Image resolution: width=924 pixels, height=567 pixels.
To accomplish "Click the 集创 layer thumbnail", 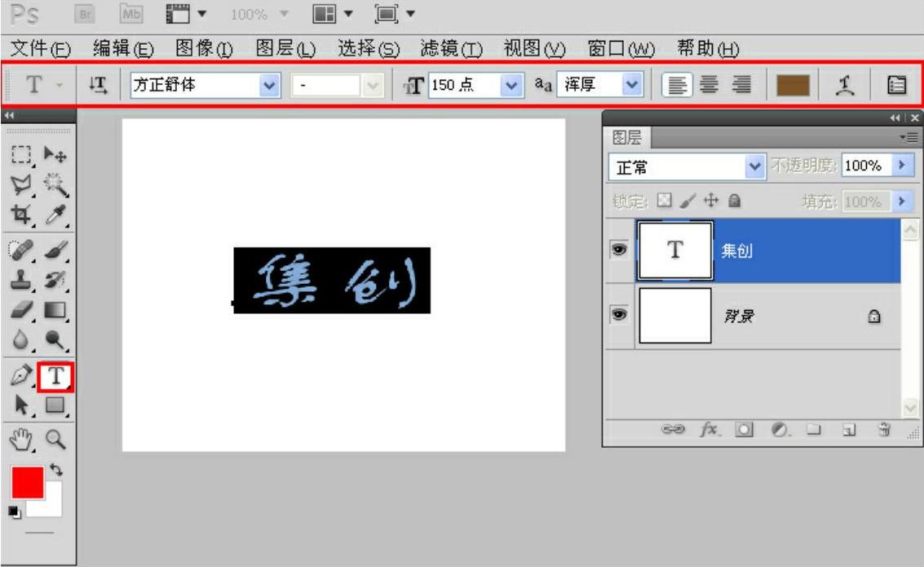I will click(x=675, y=250).
